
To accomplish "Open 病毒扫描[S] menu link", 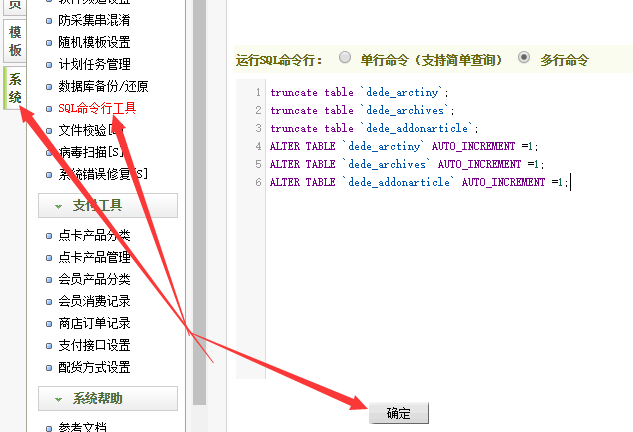I will pos(91,152).
